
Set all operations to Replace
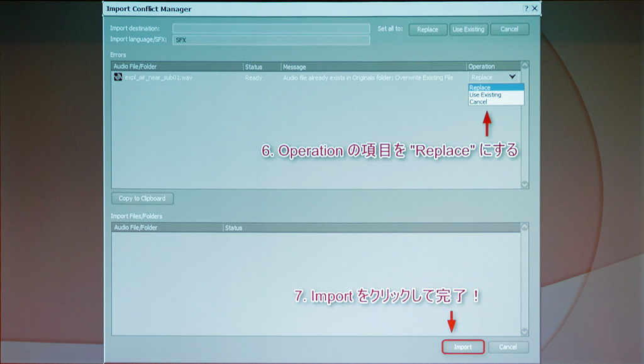point(428,29)
